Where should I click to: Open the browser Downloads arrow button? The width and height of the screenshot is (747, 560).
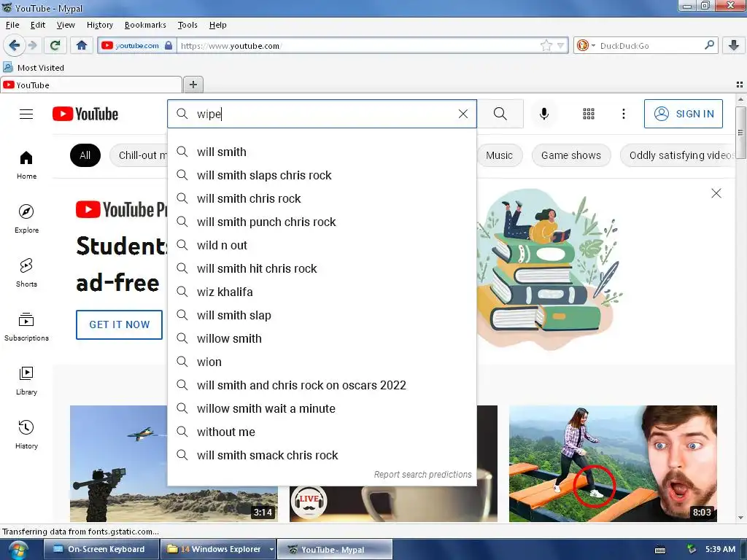pyautogui.click(x=734, y=45)
